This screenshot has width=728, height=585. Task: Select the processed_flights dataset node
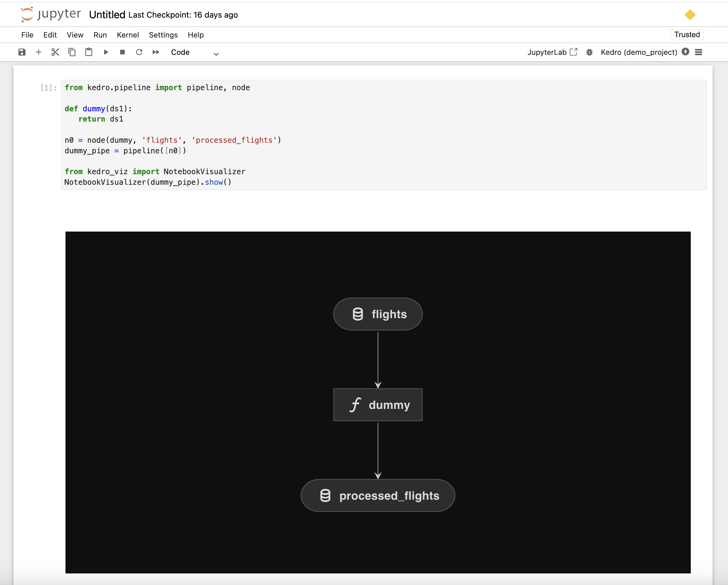(x=378, y=496)
